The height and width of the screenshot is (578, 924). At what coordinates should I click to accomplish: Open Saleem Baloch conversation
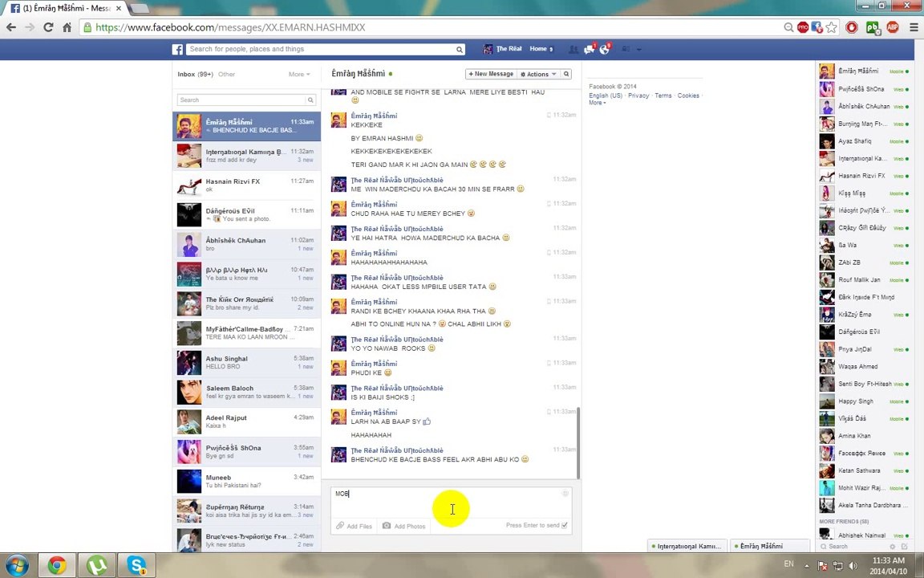pos(246,393)
